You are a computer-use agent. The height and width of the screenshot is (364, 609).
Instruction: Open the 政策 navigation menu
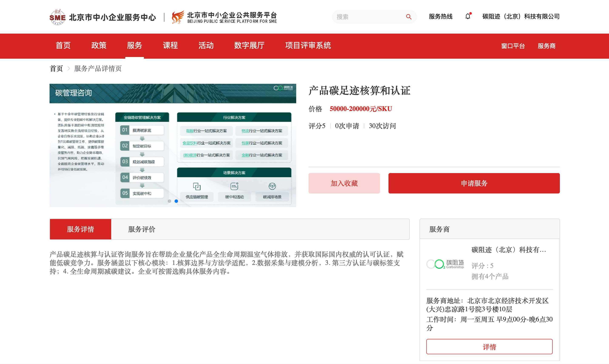(x=99, y=46)
